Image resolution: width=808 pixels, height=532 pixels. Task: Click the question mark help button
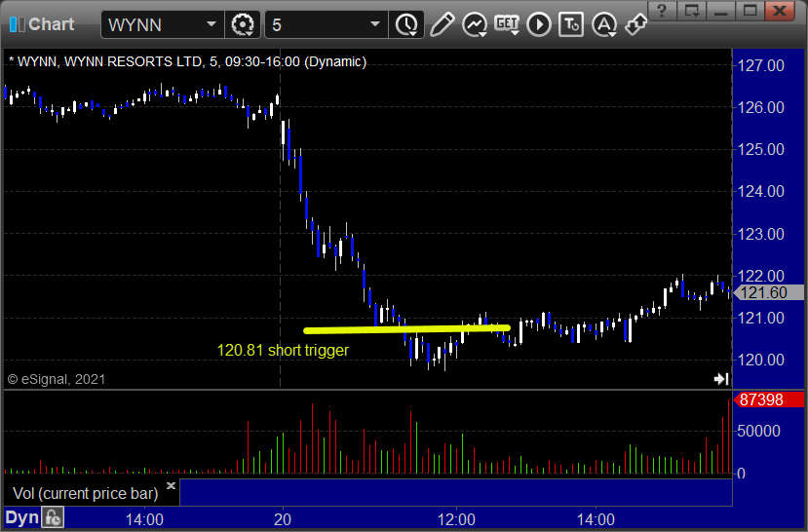[662, 11]
